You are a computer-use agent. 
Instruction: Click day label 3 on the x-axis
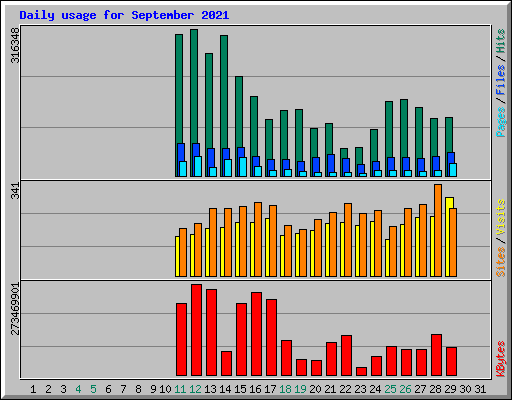pyautogui.click(x=63, y=389)
